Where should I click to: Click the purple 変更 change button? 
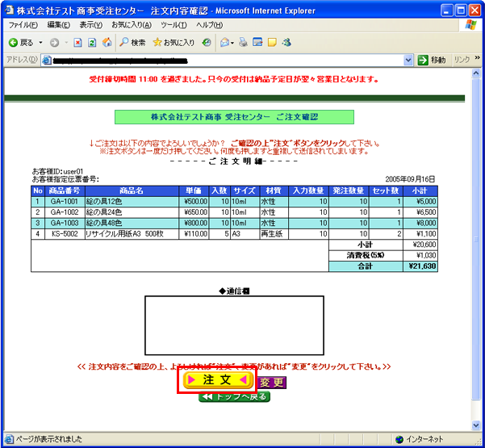[x=272, y=383]
